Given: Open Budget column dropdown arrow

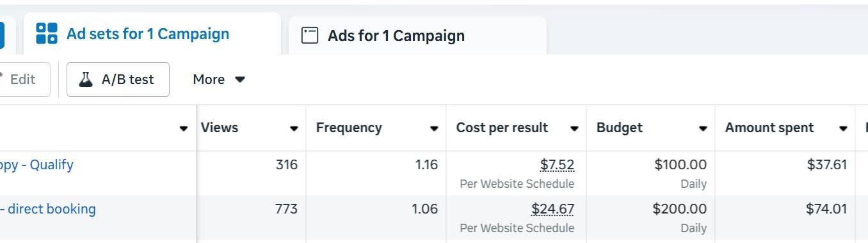Looking at the screenshot, I should [703, 128].
